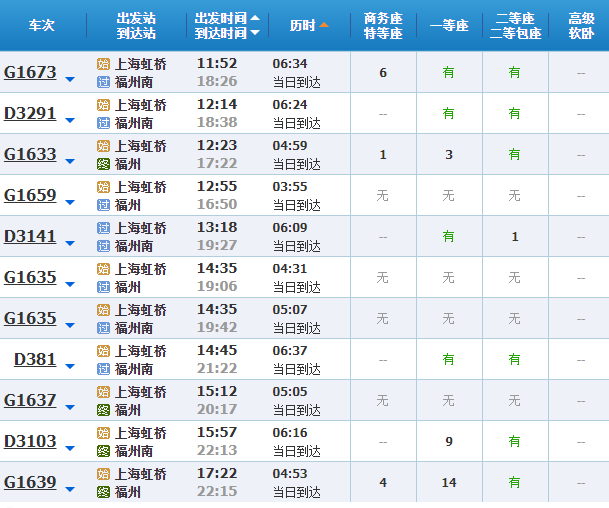Open train number D381 link
This screenshot has height=508, width=609.
35,359
